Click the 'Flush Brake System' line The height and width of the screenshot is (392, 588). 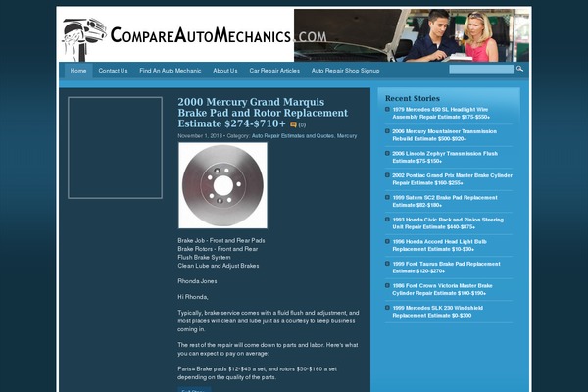coord(204,257)
